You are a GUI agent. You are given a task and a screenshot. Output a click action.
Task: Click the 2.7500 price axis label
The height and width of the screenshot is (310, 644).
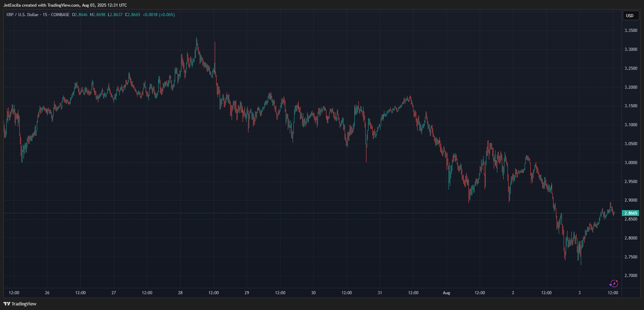pyautogui.click(x=631, y=257)
